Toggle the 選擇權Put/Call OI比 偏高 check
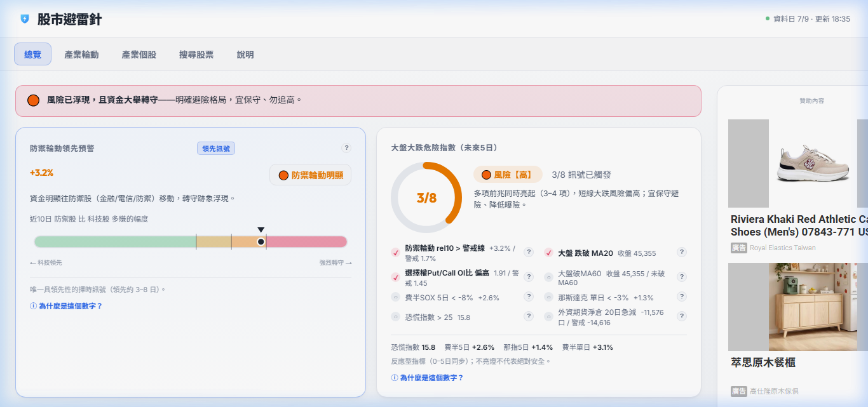The width and height of the screenshot is (868, 407). (x=395, y=277)
